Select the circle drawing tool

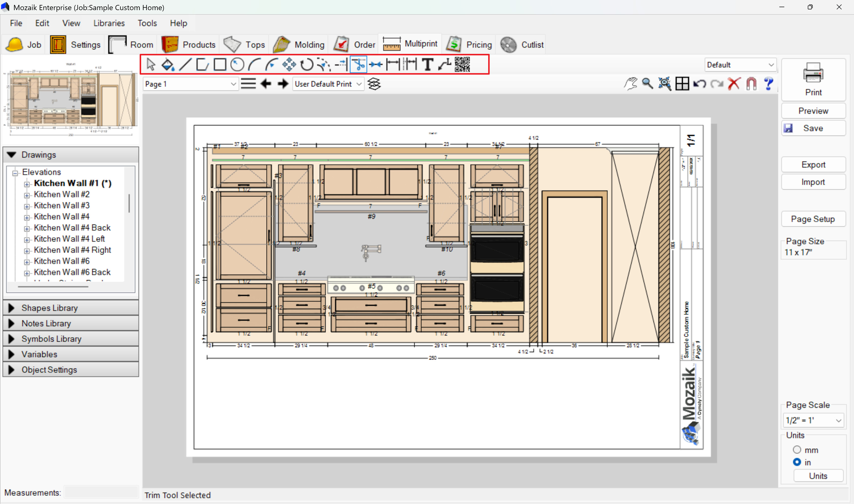click(x=237, y=64)
